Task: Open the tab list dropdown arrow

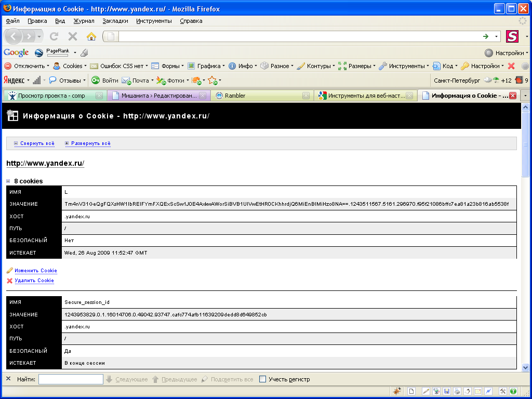Action: (x=525, y=96)
